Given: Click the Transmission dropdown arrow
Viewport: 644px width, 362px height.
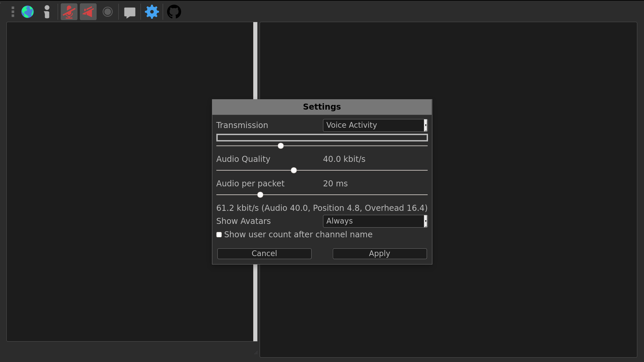Looking at the screenshot, I should pyautogui.click(x=426, y=125).
